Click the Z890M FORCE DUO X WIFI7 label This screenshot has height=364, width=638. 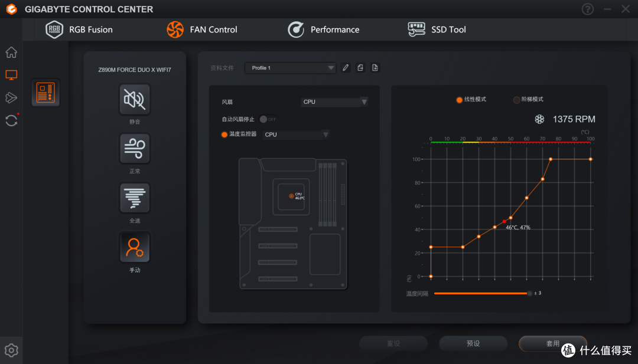pos(135,70)
